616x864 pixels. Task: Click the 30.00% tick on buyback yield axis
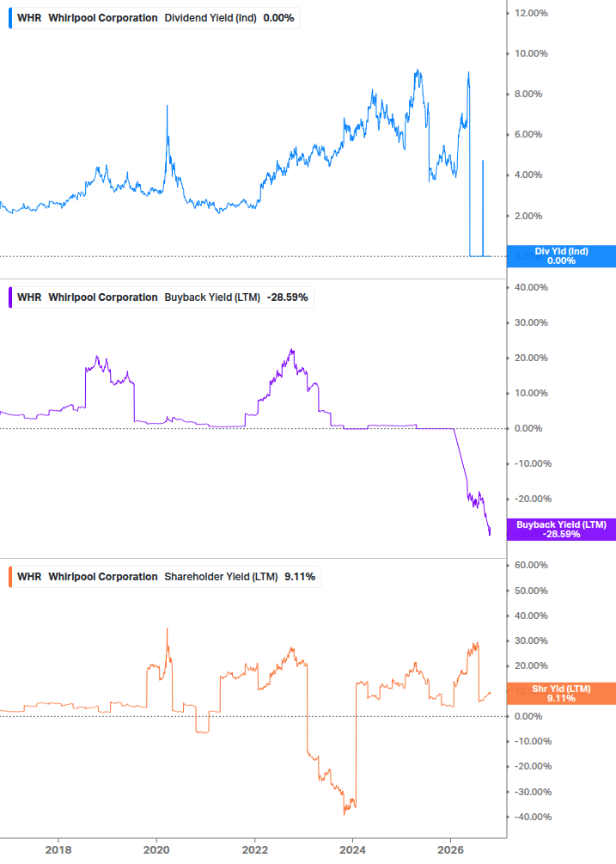pyautogui.click(x=531, y=322)
